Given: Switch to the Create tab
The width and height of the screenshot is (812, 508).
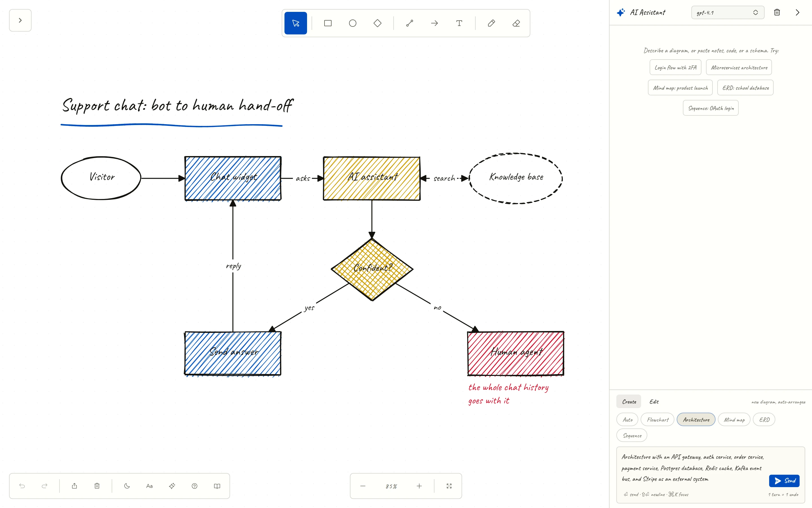Looking at the screenshot, I should coord(629,402).
